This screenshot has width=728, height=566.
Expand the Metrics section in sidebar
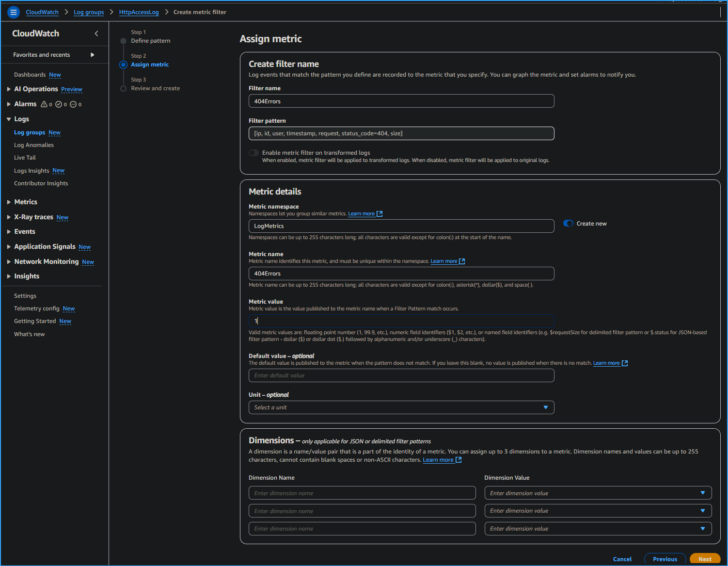[26, 202]
